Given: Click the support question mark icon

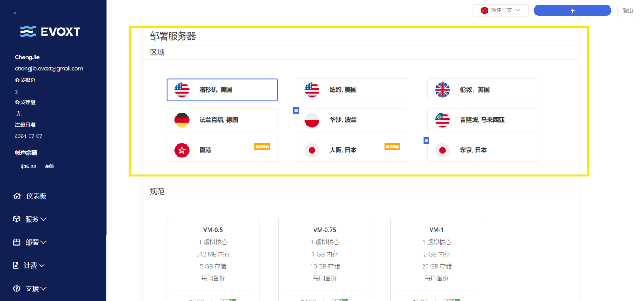Looking at the screenshot, I should point(17,288).
